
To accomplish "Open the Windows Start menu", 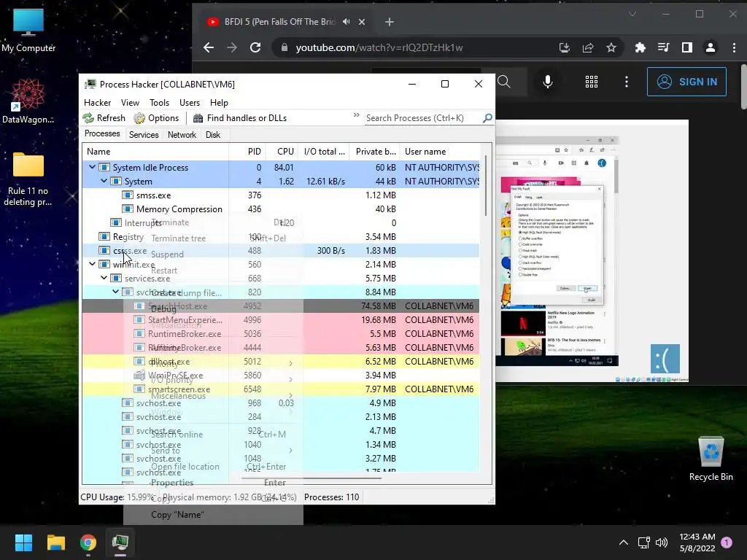I will pyautogui.click(x=23, y=542).
